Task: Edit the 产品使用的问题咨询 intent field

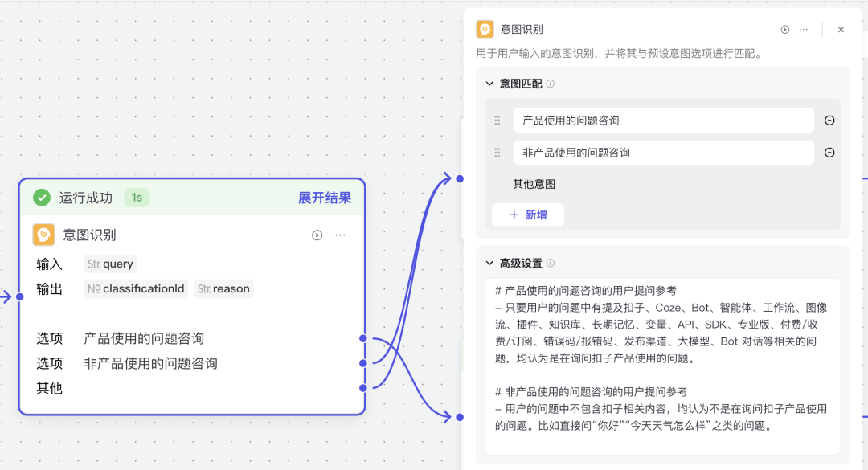Action: tap(663, 121)
